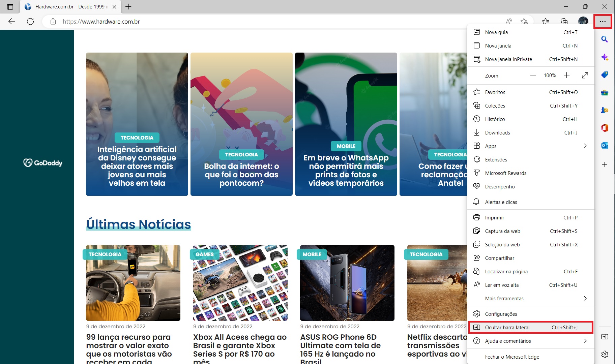Image resolution: width=615 pixels, height=364 pixels.
Task: Choose Ocultar barra lateral menu item
Action: point(531,327)
